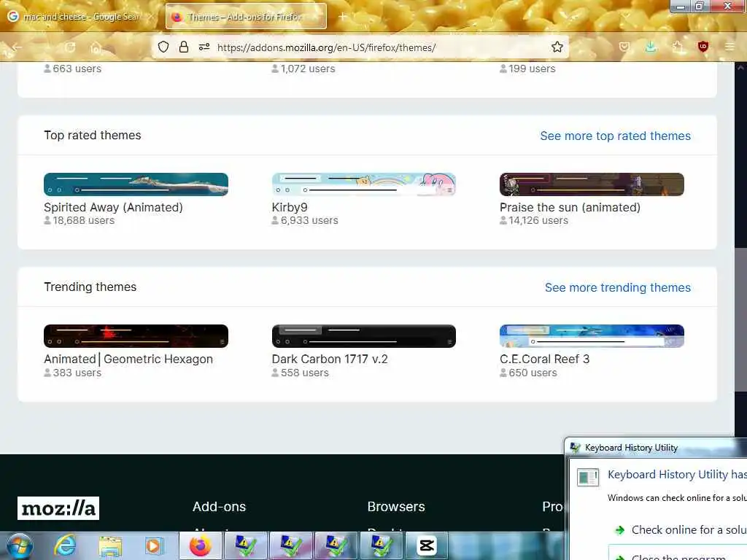Select the Themes – Add-ons for Firefox tab
Viewport: 747px width, 560px height.
246,17
